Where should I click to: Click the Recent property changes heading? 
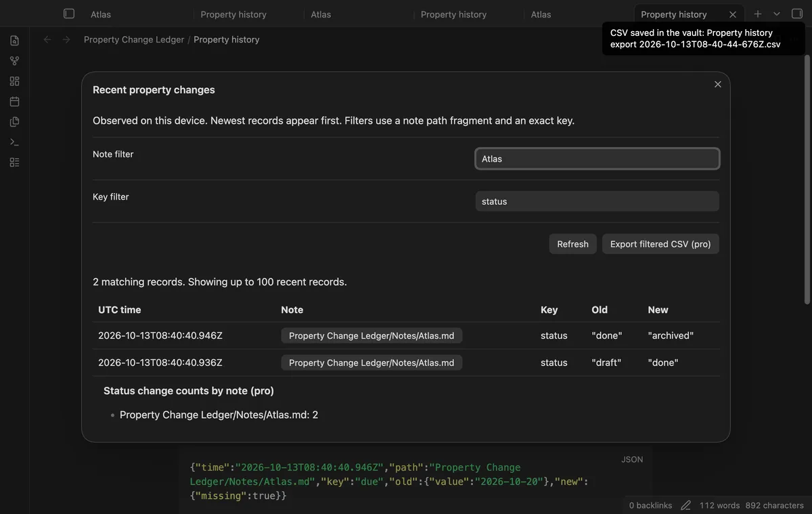(154, 90)
